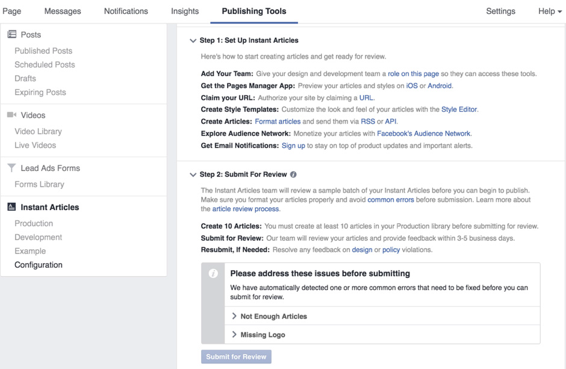Collapse Step 1: Set Up Instant Articles

pos(193,40)
